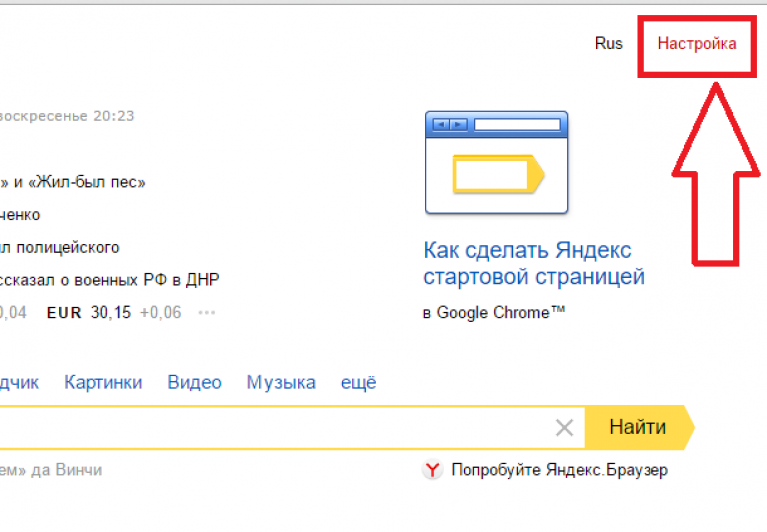Open the Настройка settings link
Viewport: 767px width, 532px height.
(x=697, y=44)
